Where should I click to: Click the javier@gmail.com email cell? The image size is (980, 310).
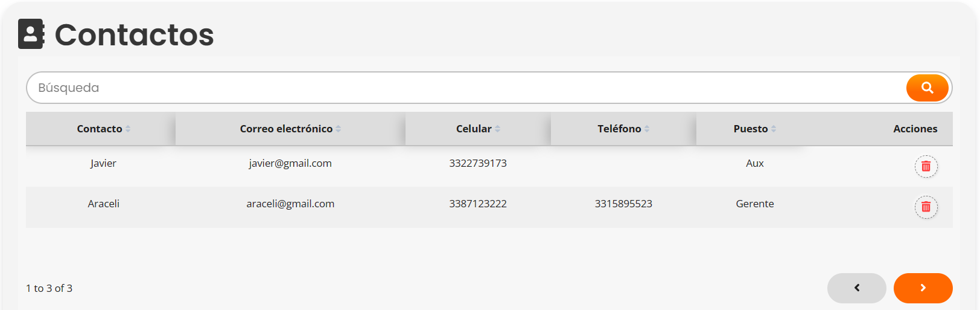pos(290,163)
